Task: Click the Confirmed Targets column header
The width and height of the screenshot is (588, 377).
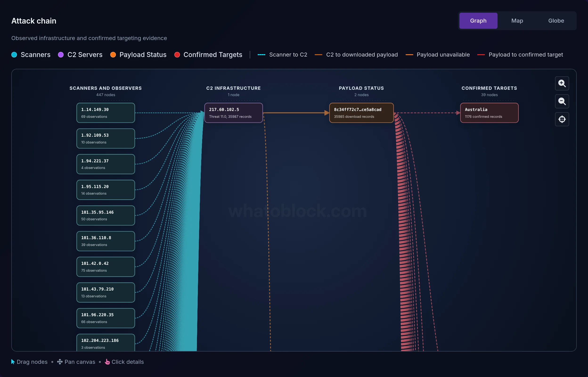Action: point(489,88)
